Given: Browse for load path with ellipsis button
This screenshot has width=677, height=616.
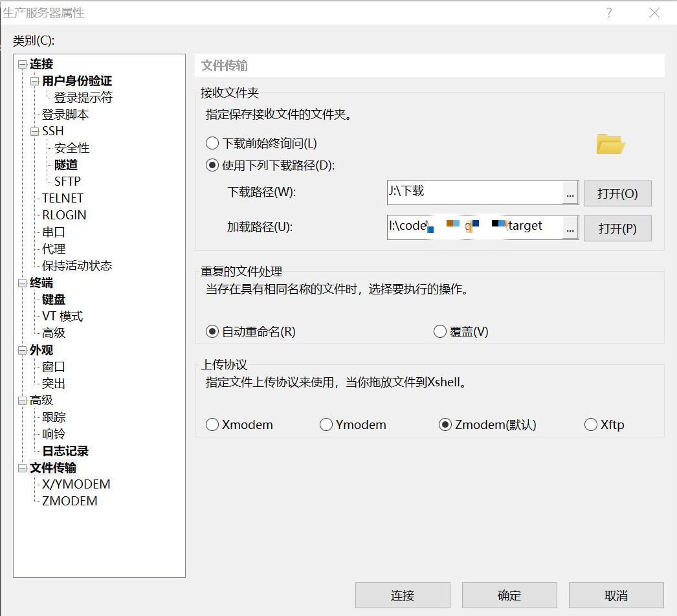Looking at the screenshot, I should (x=570, y=228).
